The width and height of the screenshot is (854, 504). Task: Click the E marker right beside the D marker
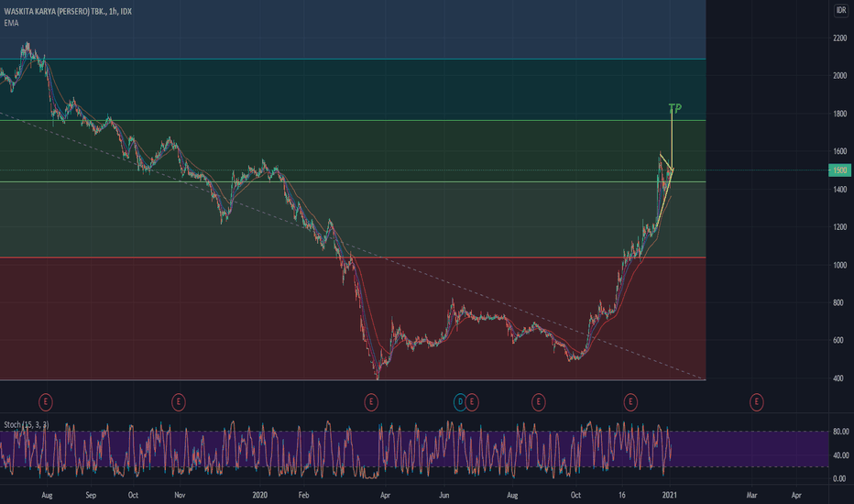pyautogui.click(x=472, y=402)
